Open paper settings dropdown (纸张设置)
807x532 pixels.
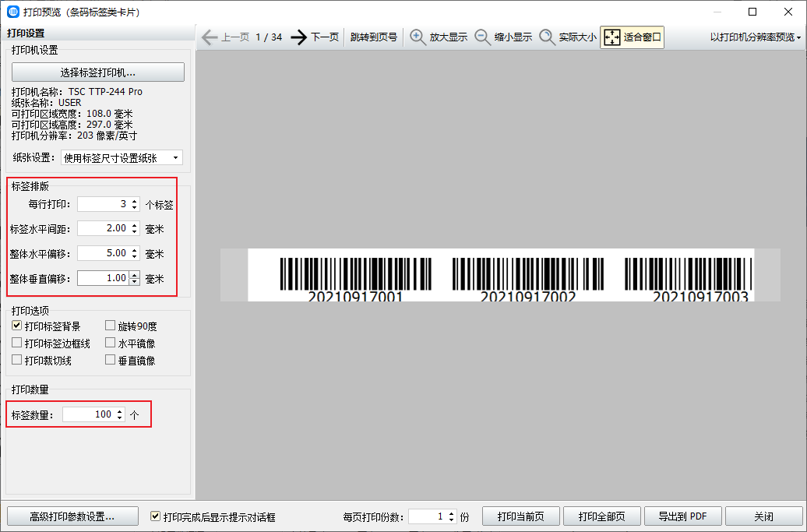pos(122,158)
